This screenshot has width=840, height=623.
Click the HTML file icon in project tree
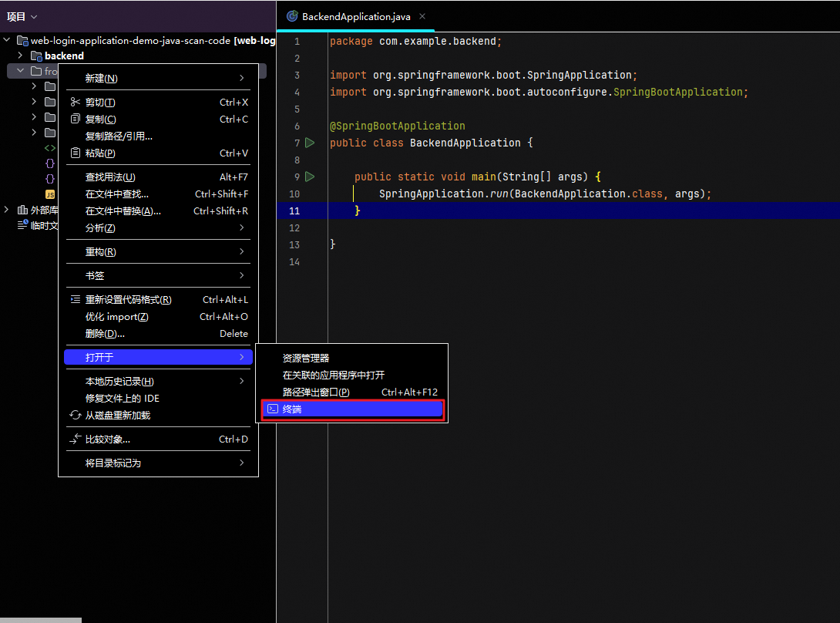click(50, 148)
